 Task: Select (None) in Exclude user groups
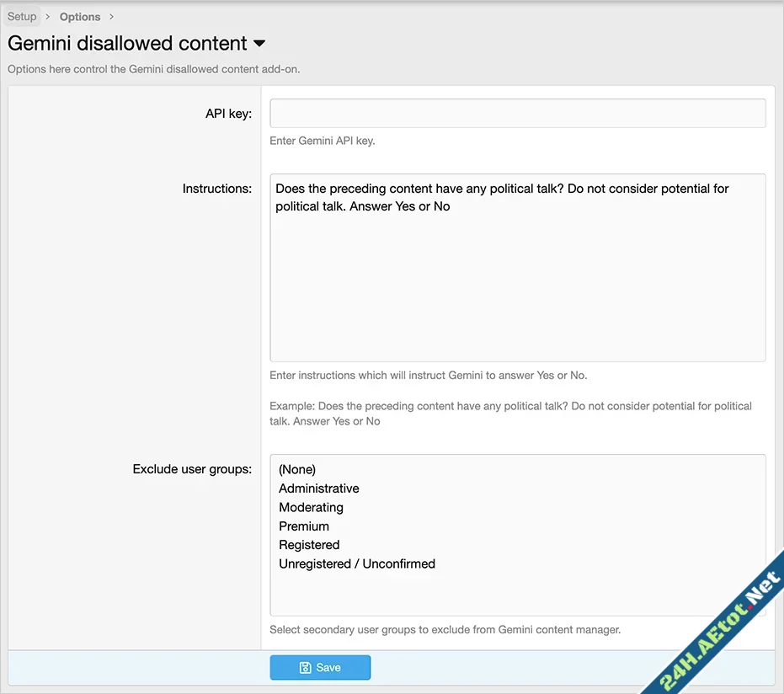[x=296, y=469]
